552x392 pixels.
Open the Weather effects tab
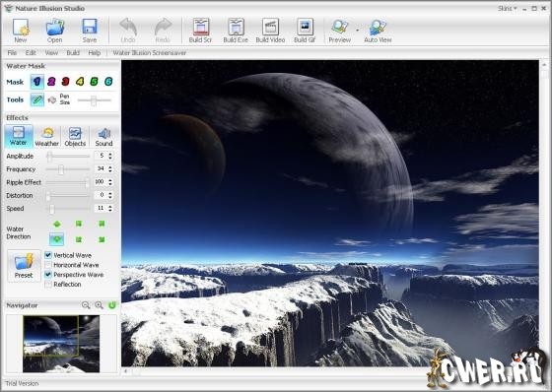tap(47, 137)
